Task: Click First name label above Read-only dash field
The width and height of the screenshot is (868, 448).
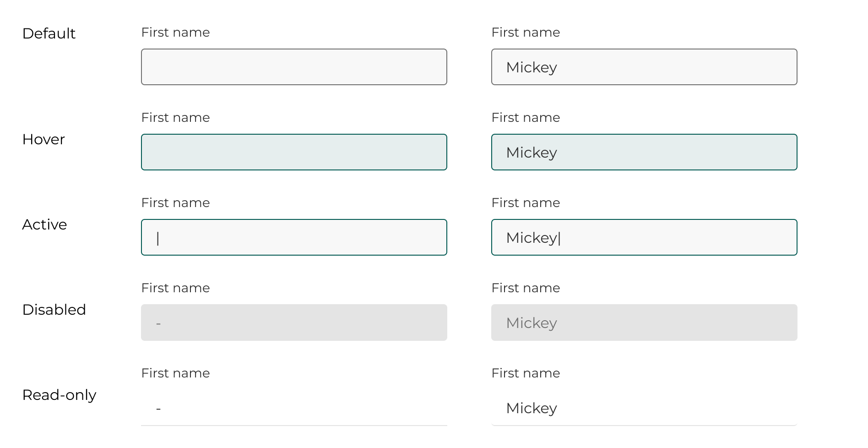Action: click(175, 373)
